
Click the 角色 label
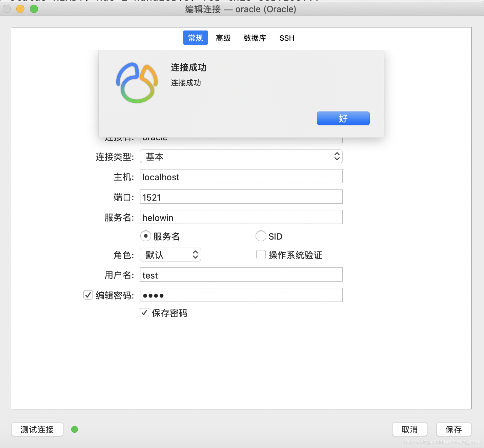pyautogui.click(x=124, y=255)
